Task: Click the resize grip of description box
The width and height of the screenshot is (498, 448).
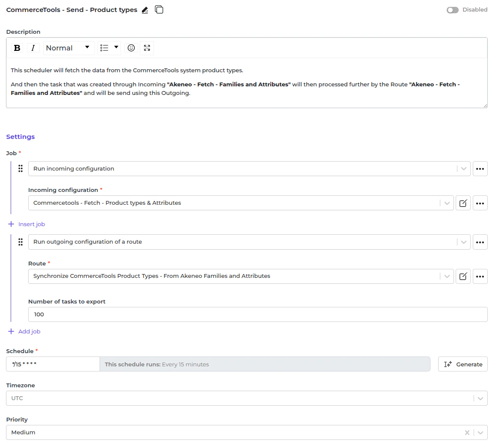Action: click(485, 106)
